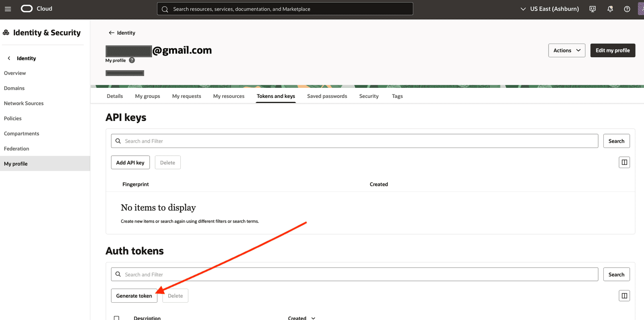Open the hamburger navigation menu
The image size is (644, 320).
8,9
